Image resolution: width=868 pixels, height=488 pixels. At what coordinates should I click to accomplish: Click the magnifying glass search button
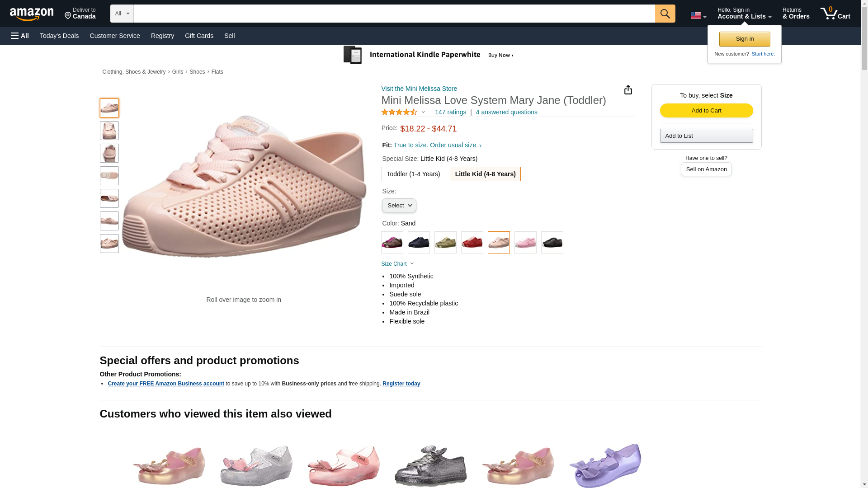(x=665, y=14)
